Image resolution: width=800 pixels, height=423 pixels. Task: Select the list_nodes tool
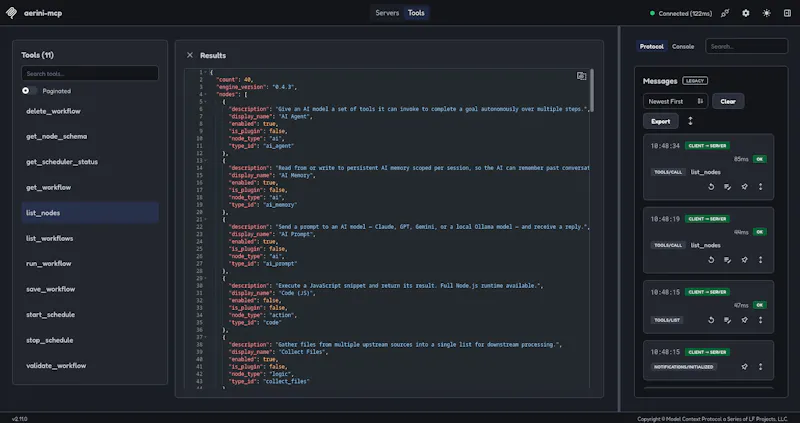click(x=90, y=213)
